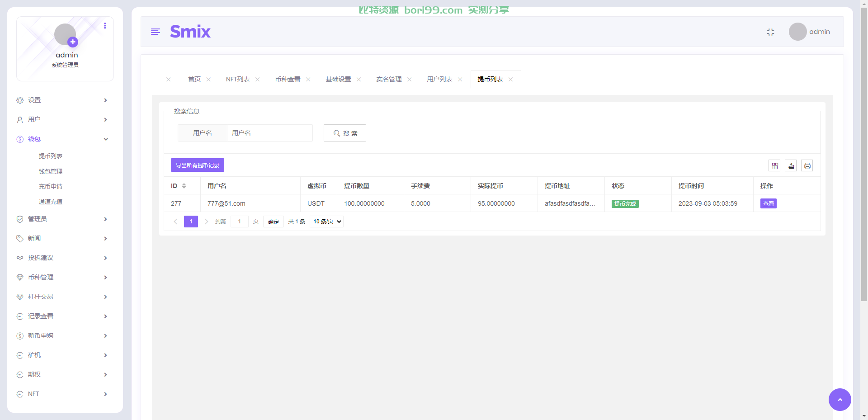Click the 设置 gear icon in sidebar
Viewport: 868px width, 420px height.
click(x=20, y=100)
